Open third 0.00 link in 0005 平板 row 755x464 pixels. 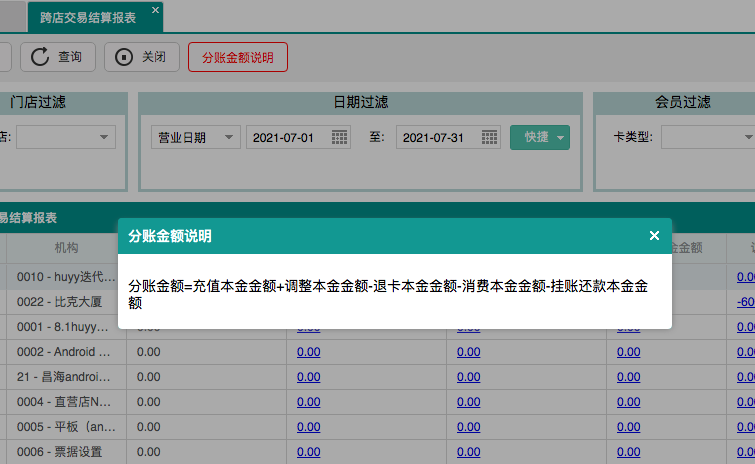coord(628,427)
